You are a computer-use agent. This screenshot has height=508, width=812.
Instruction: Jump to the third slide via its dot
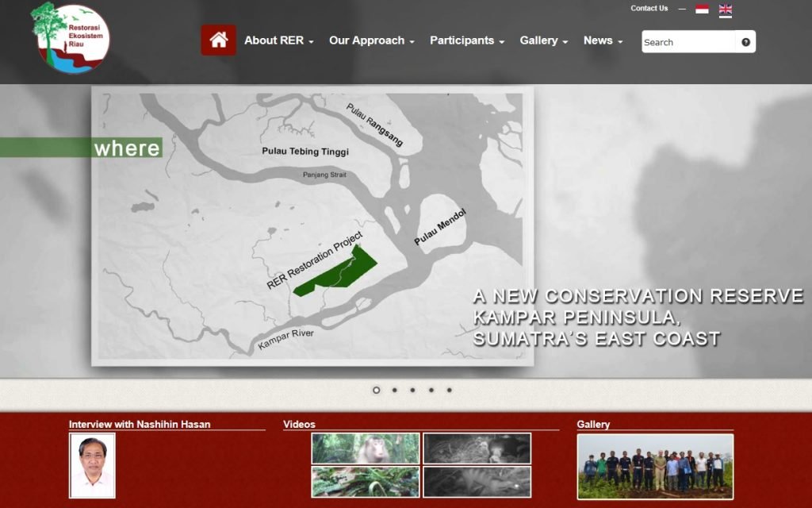pos(412,391)
